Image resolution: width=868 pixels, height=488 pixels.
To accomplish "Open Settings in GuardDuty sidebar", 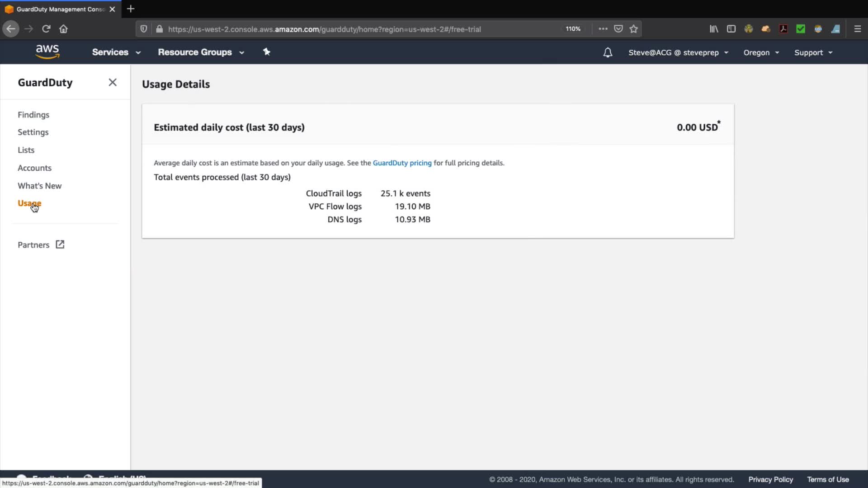I will tap(33, 132).
